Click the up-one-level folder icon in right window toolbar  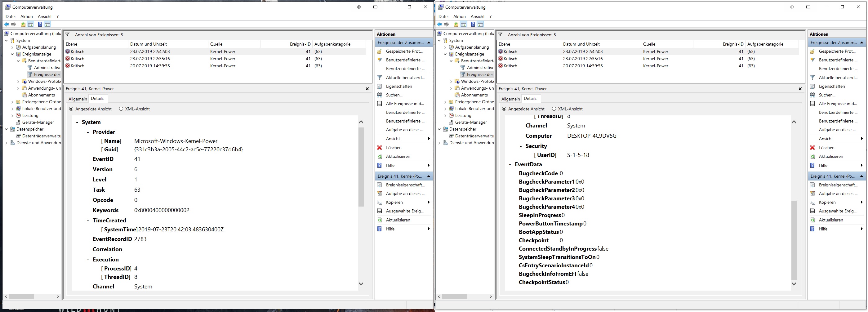456,24
